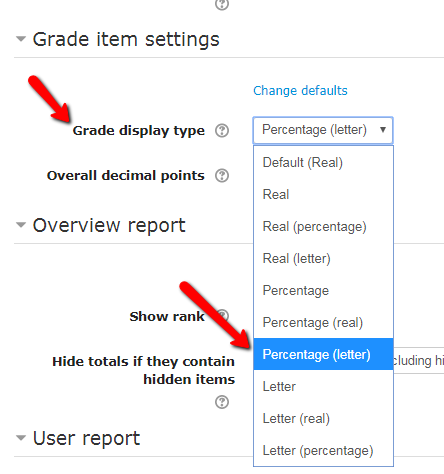
Task: Open help for Grade display type
Action: click(x=222, y=130)
